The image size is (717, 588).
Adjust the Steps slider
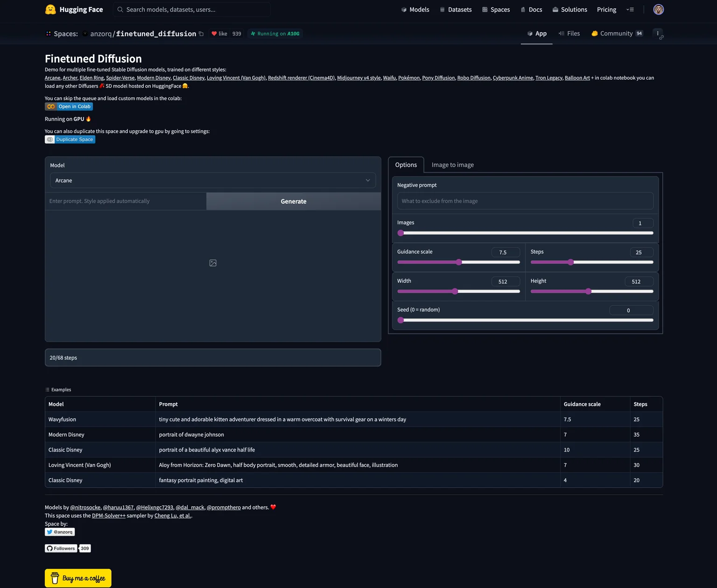coord(592,262)
